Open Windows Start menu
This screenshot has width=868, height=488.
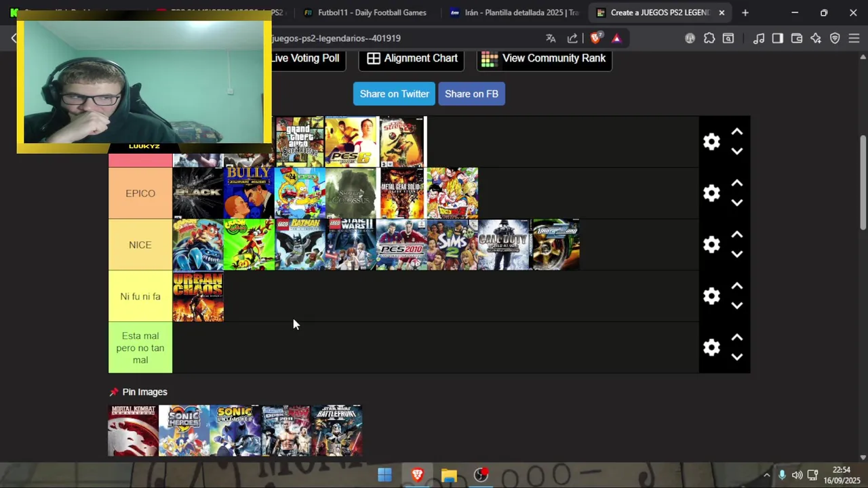pos(384,475)
